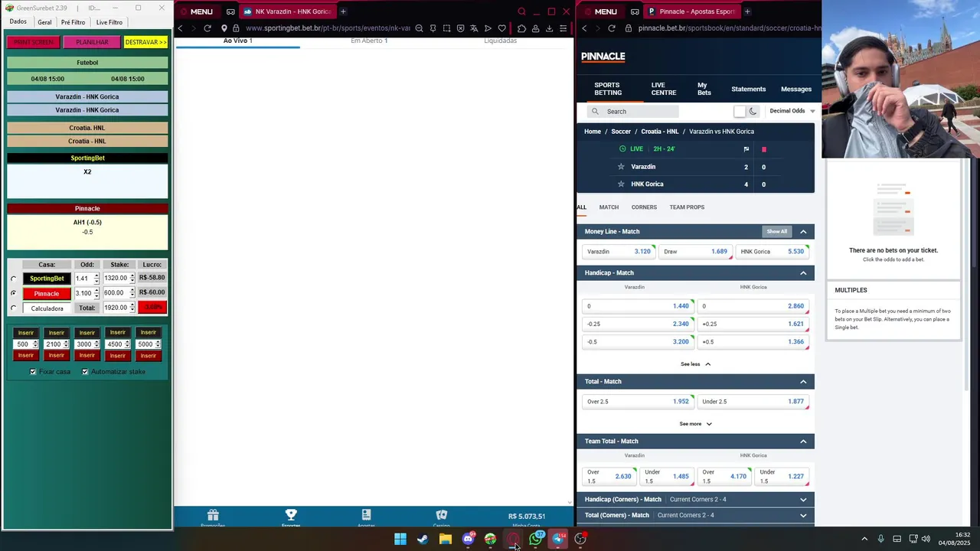This screenshot has height=551, width=980.
Task: Reload the Pinnacle browser page
Action: pos(612,28)
